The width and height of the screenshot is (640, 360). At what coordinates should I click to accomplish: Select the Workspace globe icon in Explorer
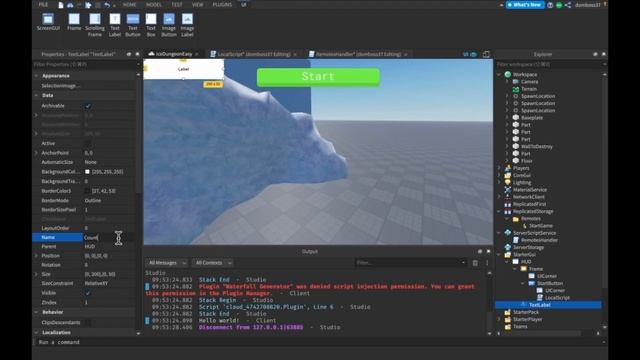pyautogui.click(x=508, y=74)
